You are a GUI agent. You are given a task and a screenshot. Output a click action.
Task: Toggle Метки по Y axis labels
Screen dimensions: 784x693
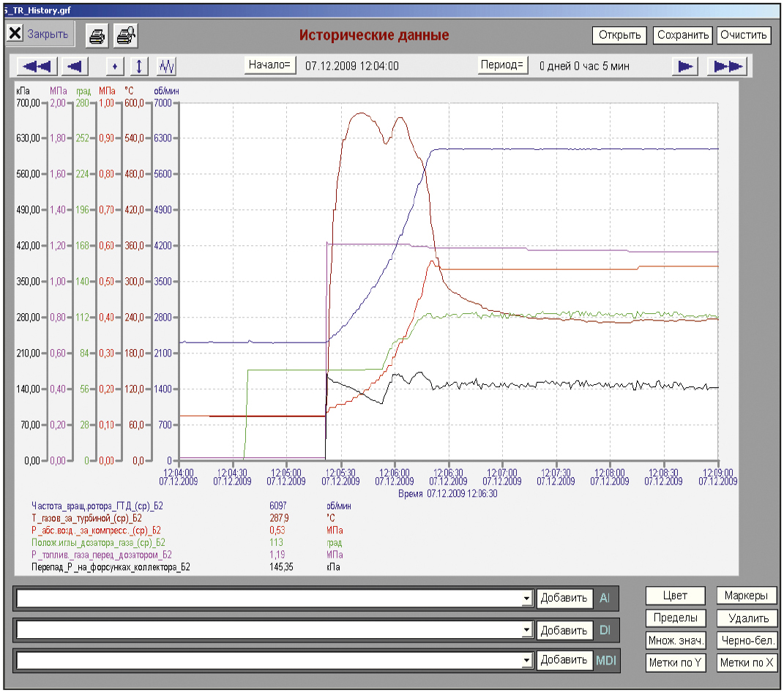[x=676, y=662]
